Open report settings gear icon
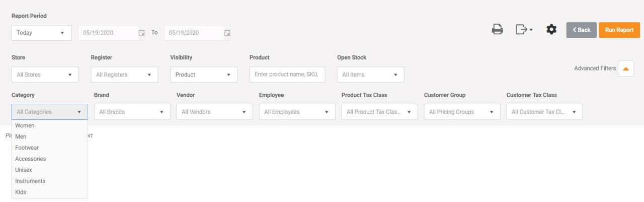This screenshot has height=202, width=644. 551,30
